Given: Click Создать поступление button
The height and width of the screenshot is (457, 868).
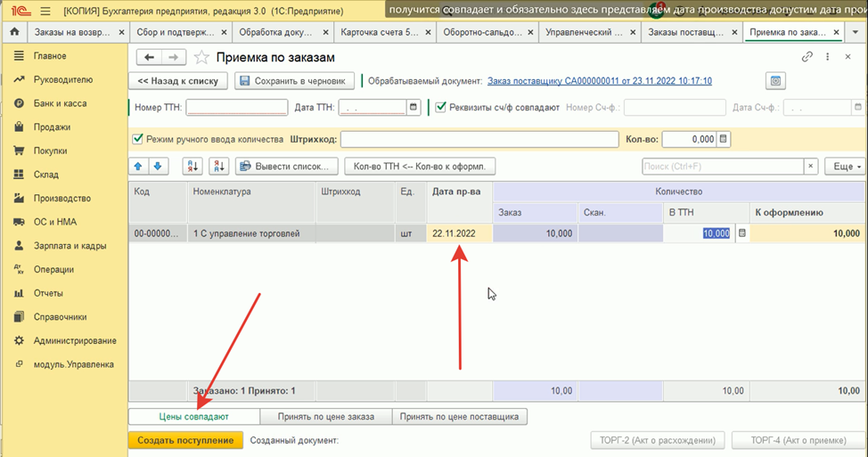Looking at the screenshot, I should point(185,440).
